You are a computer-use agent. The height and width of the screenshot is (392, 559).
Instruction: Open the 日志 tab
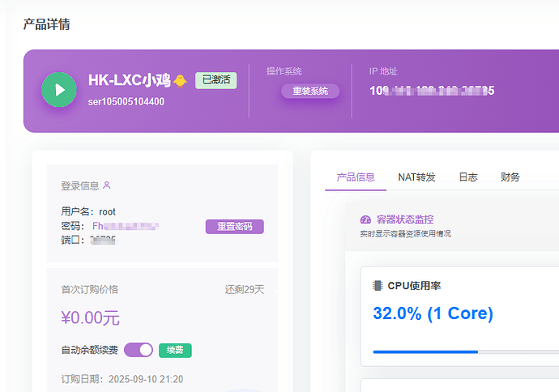click(467, 177)
